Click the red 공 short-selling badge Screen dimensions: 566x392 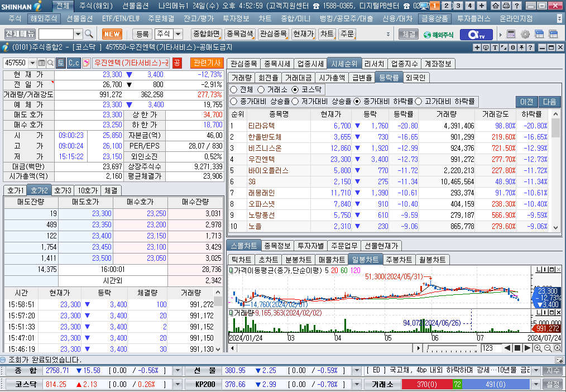point(177,63)
